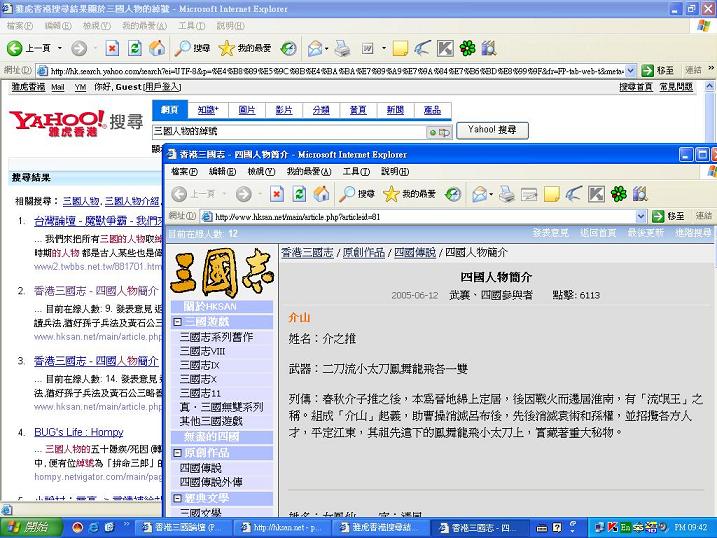Click 用戶登入 sign-in link on Yahoo page
717x538 pixels.
point(162,86)
